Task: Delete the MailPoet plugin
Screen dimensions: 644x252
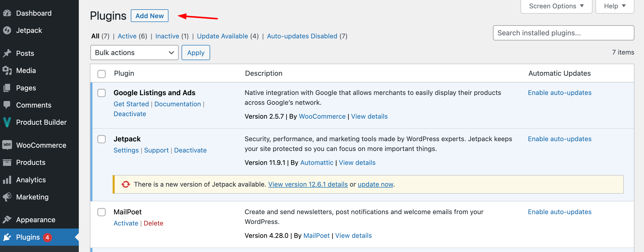Action: 153,223
